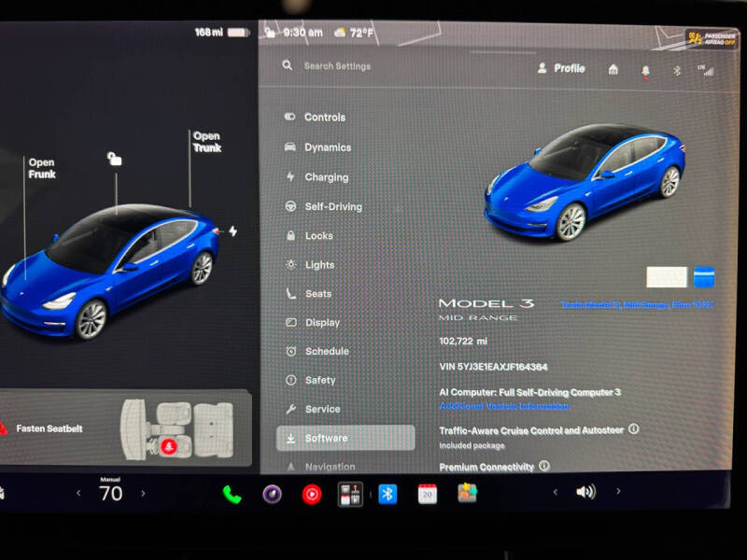Screen dimensions: 747x560
Task: Focus the Search Settings field
Action: (x=337, y=66)
